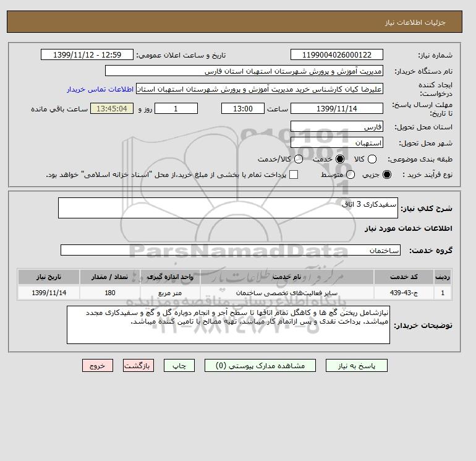Open the اطلاعات تماس خریدار link
The image size is (476, 461).
[100, 89]
